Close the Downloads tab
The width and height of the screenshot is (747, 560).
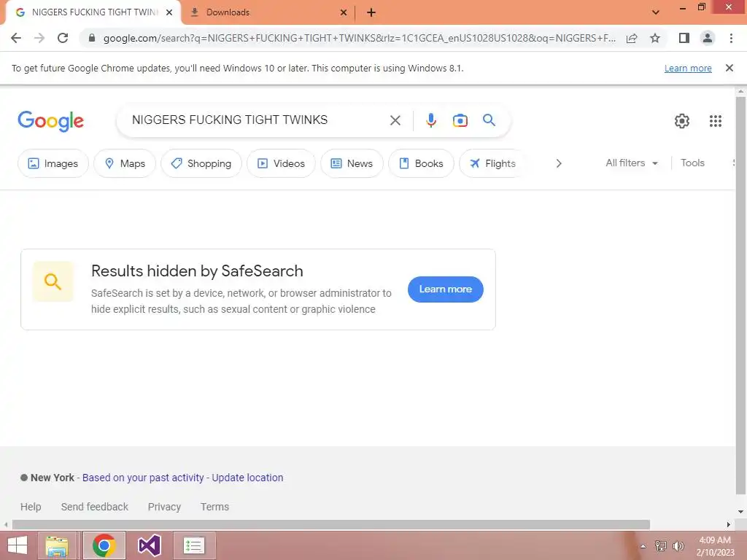pos(343,12)
